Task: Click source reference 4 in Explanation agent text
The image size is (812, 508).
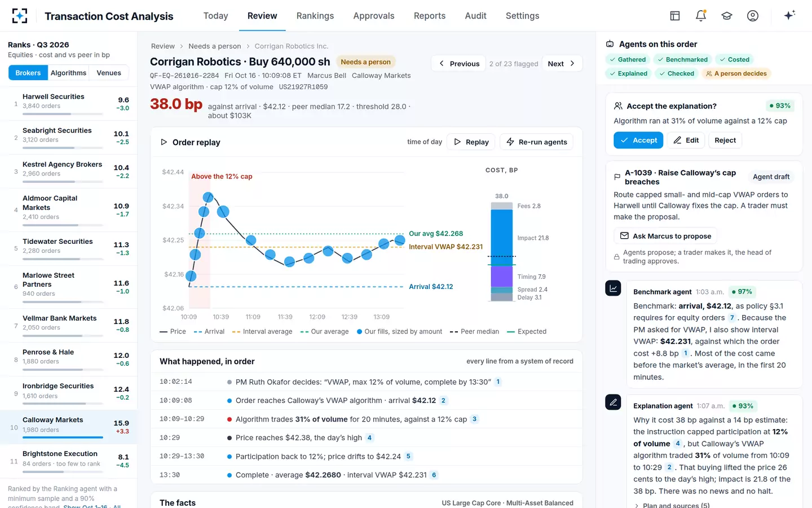Action: [x=677, y=444]
